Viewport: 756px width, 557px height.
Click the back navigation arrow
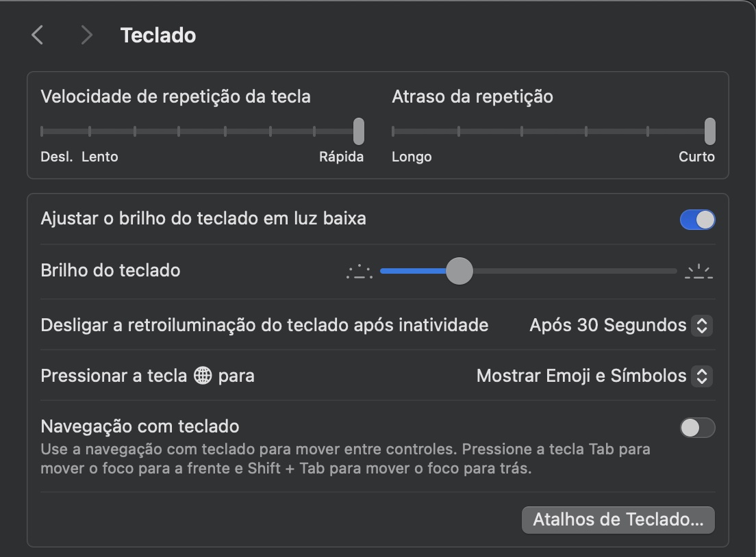[38, 34]
